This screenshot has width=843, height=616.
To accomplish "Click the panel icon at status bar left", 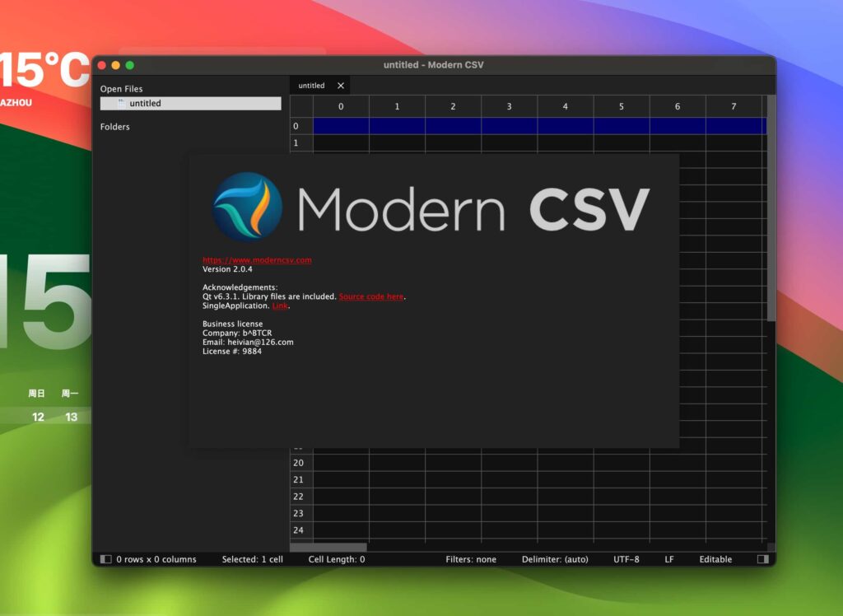I will click(x=105, y=559).
